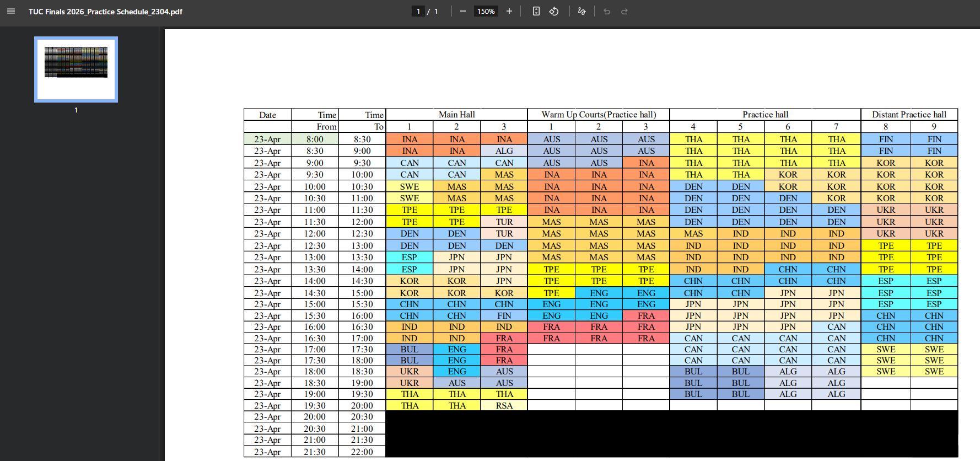Click the PDF file name title
The width and height of the screenshot is (980, 461).
pos(105,12)
